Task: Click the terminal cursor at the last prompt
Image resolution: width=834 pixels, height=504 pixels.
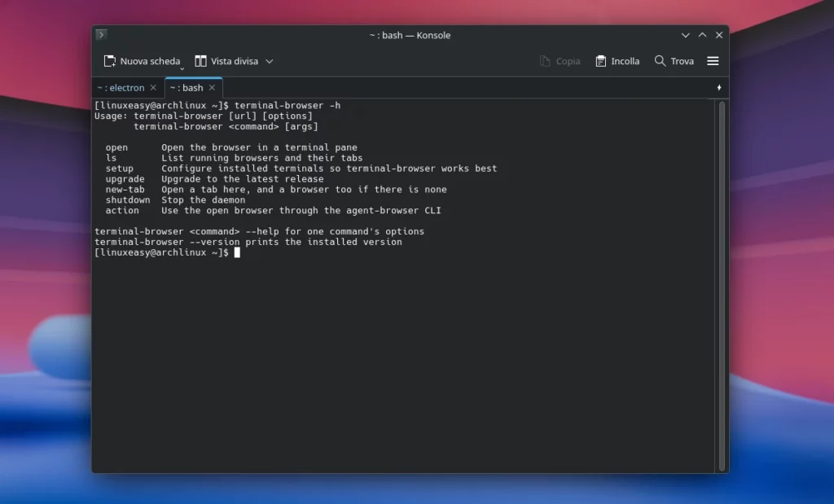Action: 237,252
